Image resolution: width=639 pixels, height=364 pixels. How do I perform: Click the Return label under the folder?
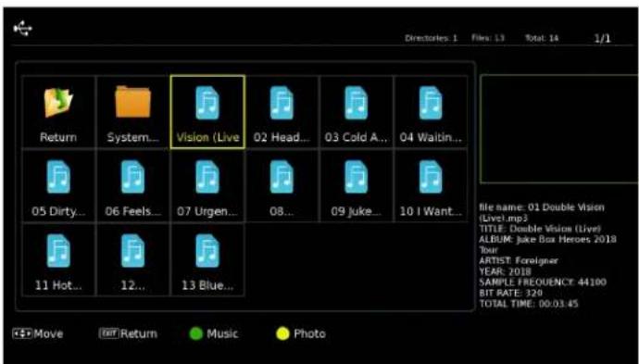[58, 137]
